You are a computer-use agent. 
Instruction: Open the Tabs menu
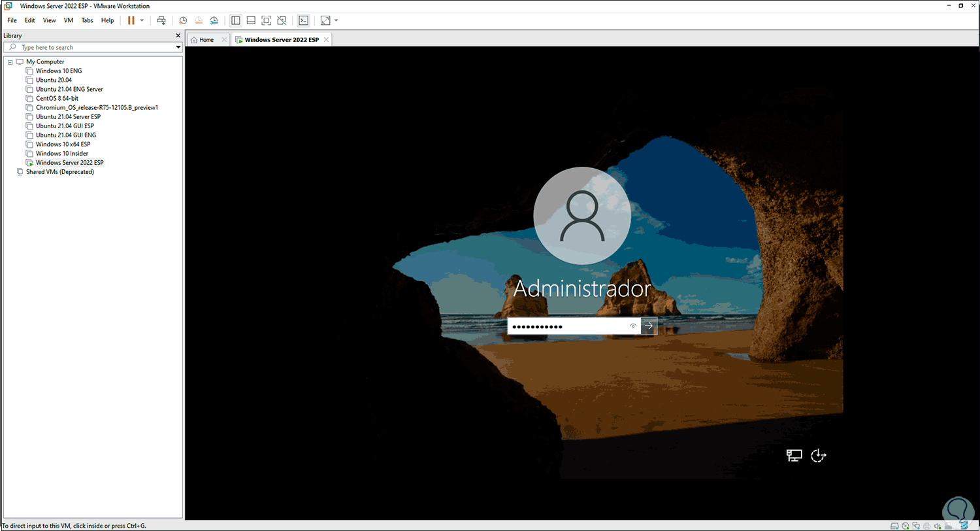click(x=87, y=20)
